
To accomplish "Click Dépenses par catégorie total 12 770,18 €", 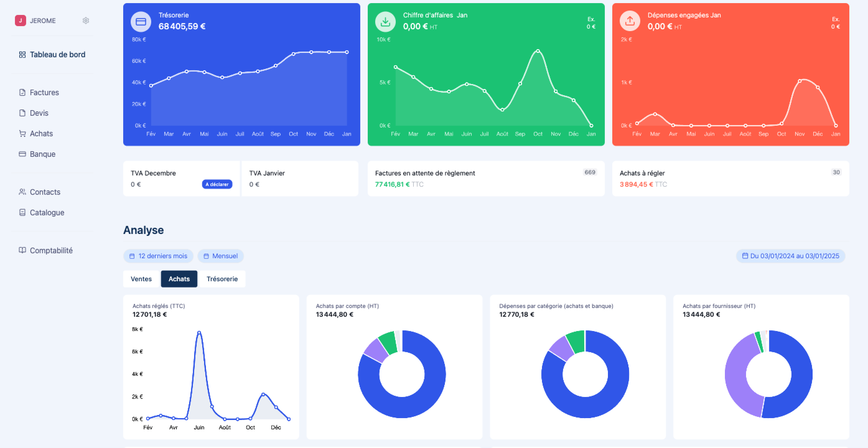I will 516,314.
